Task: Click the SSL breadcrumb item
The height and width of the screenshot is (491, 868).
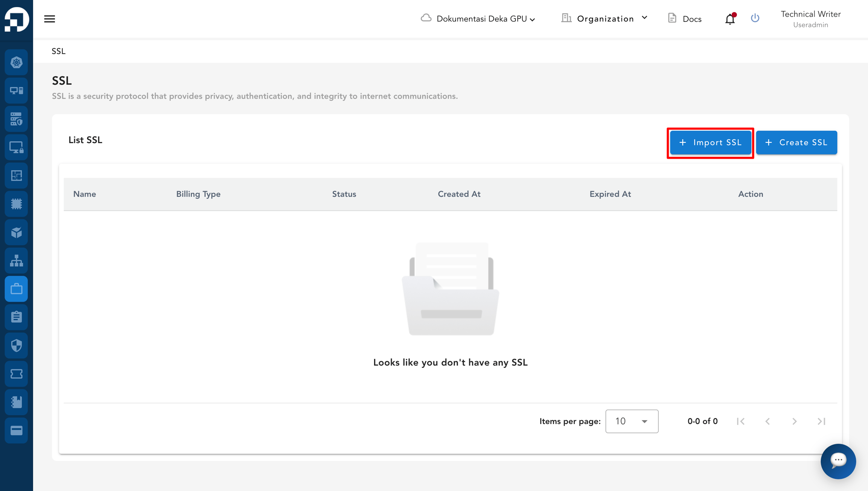Action: (58, 51)
